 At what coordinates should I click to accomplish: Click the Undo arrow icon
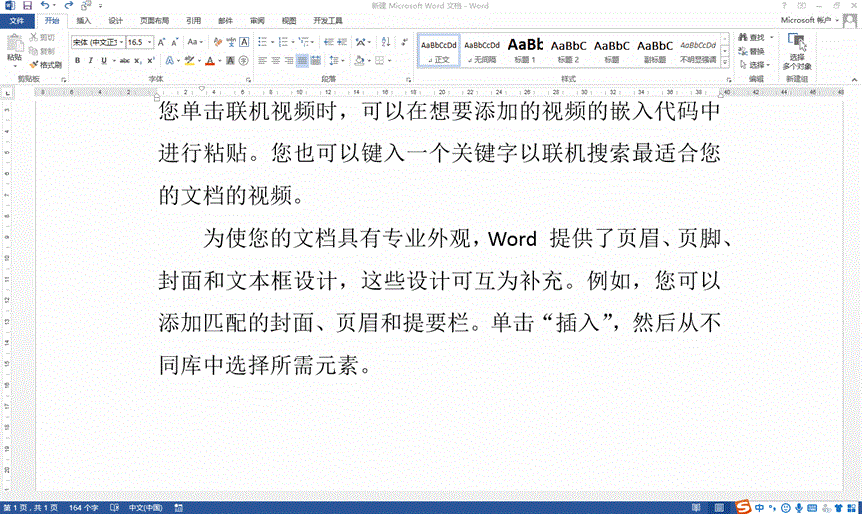(45, 6)
